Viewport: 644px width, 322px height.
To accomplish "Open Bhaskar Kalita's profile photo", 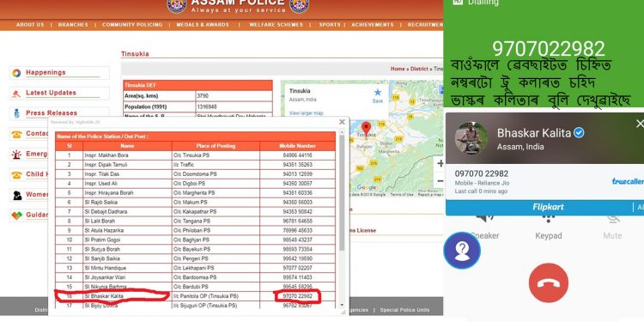I will (x=471, y=138).
